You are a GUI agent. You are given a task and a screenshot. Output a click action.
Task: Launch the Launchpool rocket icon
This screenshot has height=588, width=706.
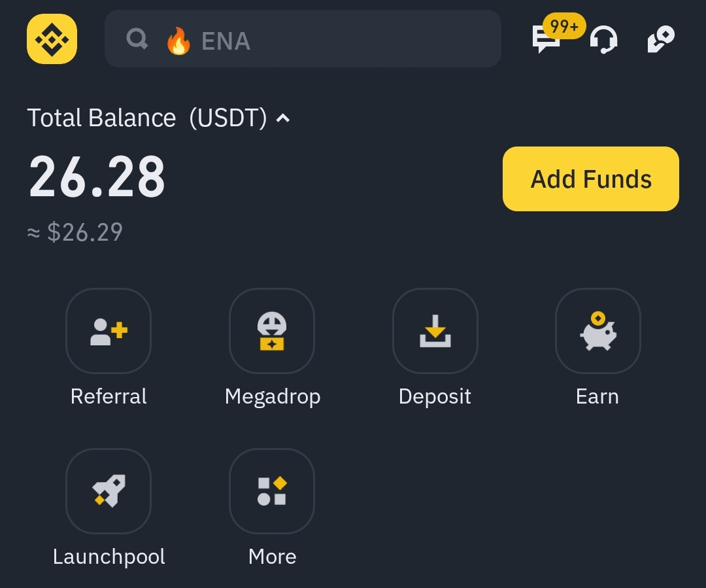[x=109, y=491]
